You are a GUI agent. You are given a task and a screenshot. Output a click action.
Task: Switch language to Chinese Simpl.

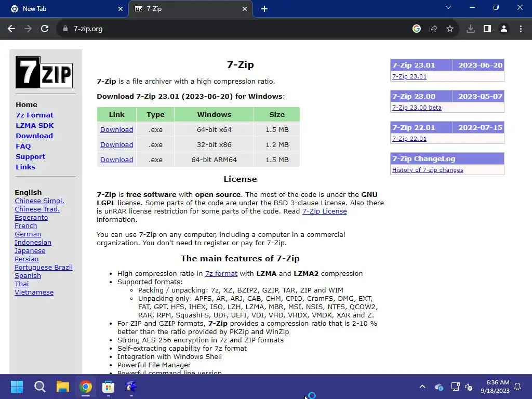[x=39, y=201]
